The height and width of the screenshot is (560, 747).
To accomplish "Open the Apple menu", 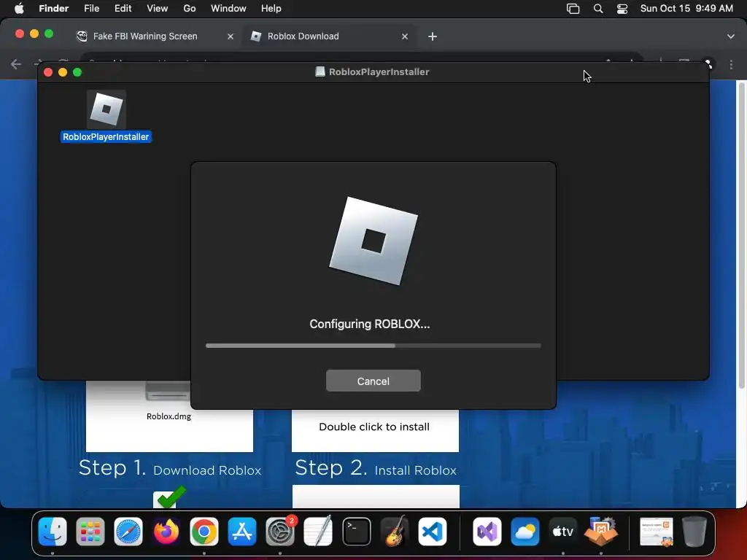I will 19,9.
